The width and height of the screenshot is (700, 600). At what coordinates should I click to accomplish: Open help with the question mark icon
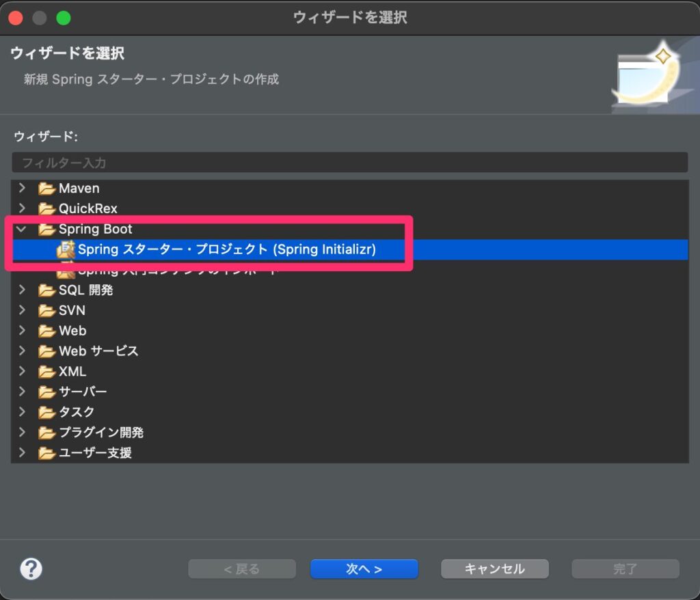pyautogui.click(x=31, y=569)
